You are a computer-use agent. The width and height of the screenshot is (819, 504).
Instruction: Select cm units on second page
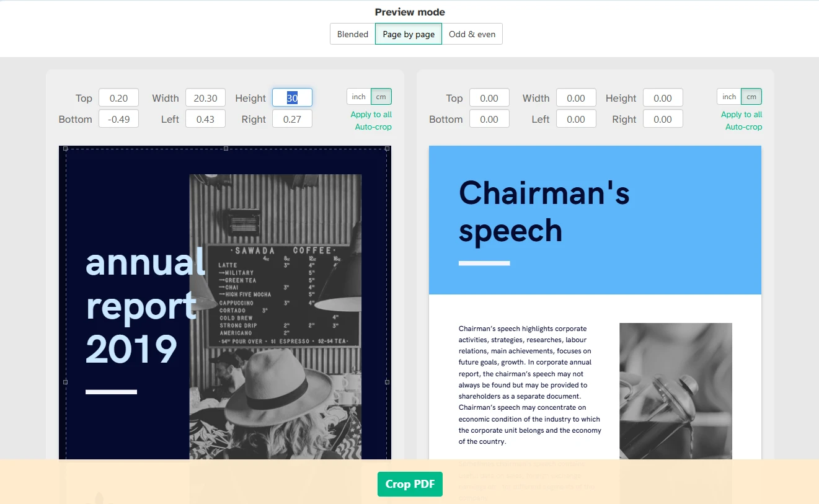pyautogui.click(x=751, y=97)
